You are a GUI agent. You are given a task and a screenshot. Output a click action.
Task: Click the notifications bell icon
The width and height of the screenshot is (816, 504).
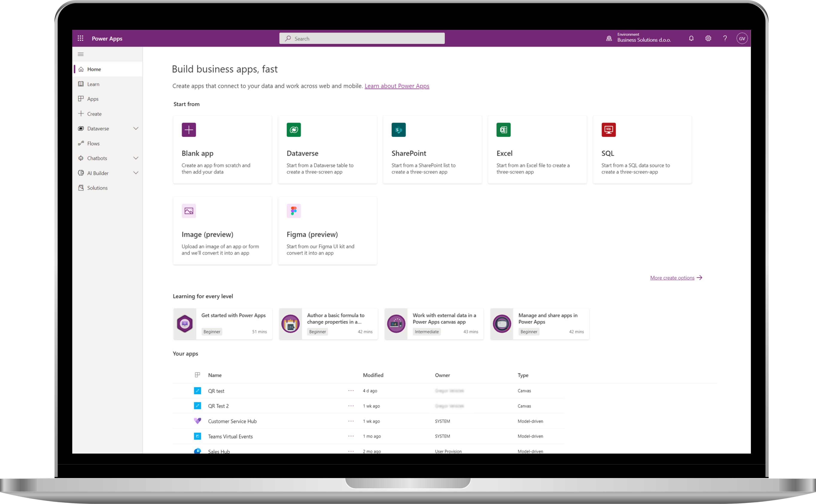(691, 38)
